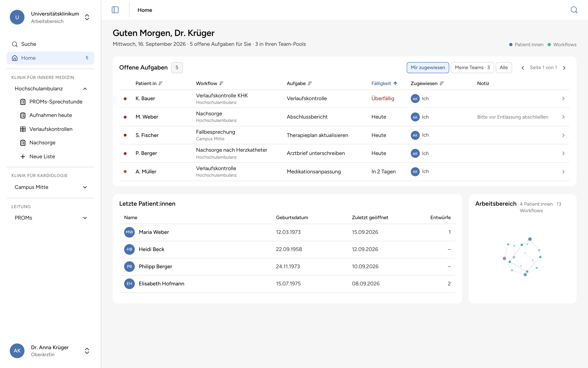This screenshot has height=368, width=588.
Task: Click the Patient:innen blue legend dot
Action: click(x=511, y=45)
